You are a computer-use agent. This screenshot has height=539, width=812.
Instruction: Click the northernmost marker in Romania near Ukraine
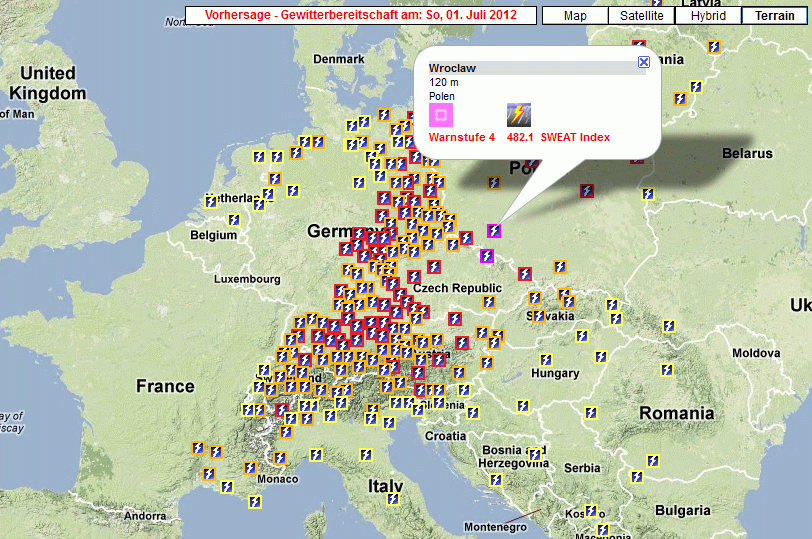pyautogui.click(x=669, y=326)
